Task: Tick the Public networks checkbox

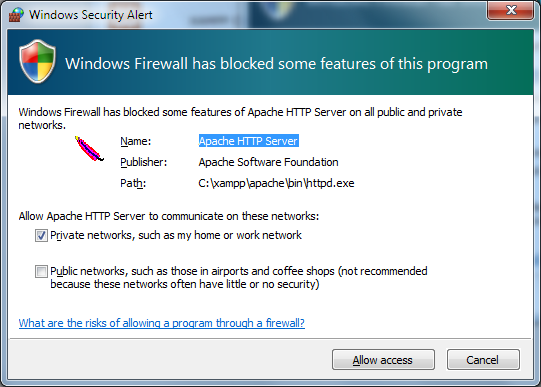Action: pos(41,271)
